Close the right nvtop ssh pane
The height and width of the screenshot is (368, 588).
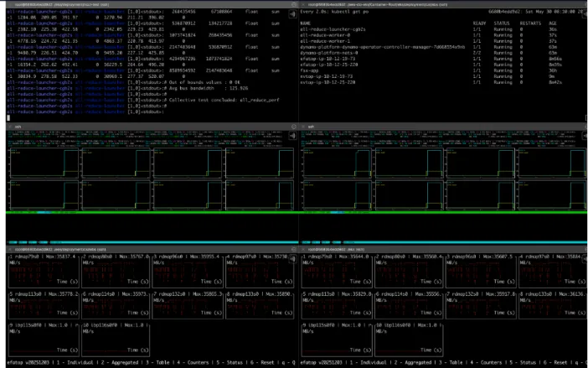click(x=303, y=127)
